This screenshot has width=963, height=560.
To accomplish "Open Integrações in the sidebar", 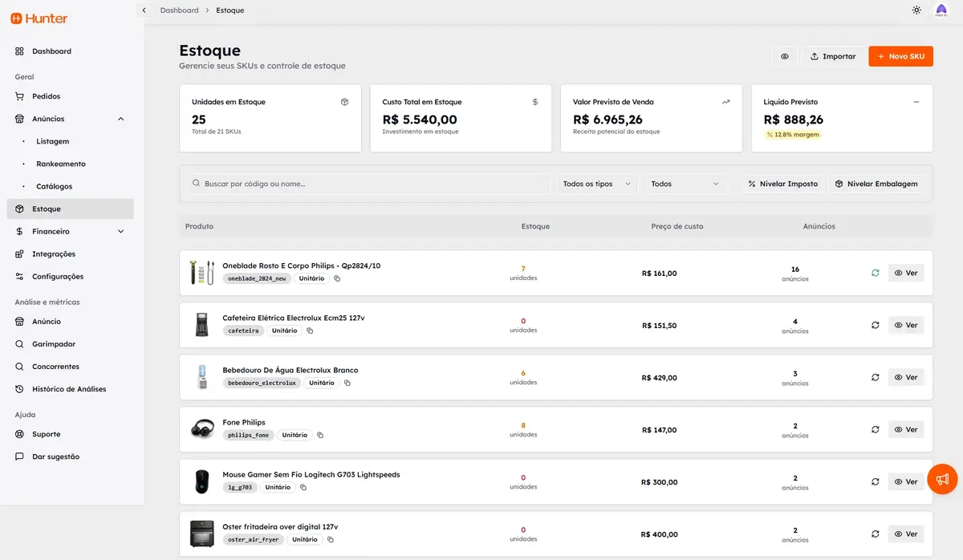I will [70, 254].
